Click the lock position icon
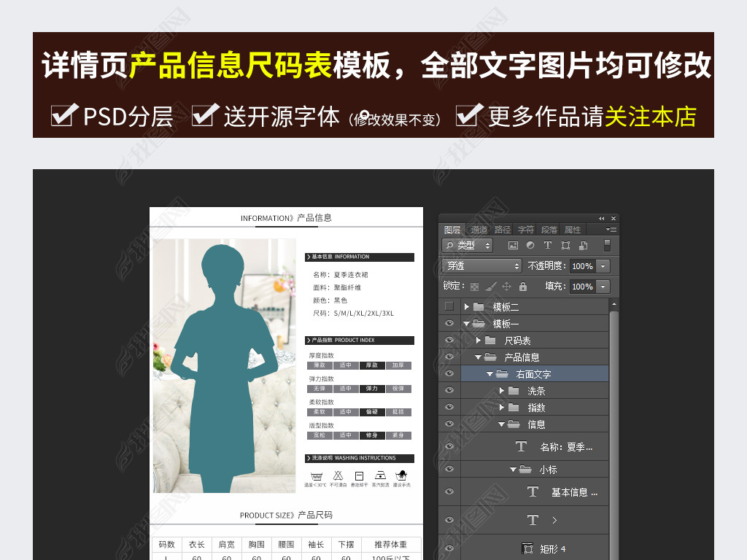747x560 pixels. [507, 287]
